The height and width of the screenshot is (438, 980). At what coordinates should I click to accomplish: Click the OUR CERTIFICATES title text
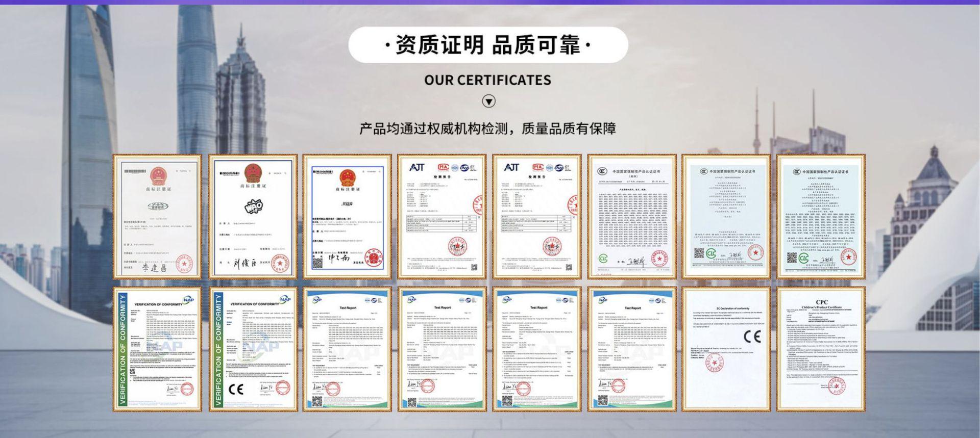(x=487, y=80)
